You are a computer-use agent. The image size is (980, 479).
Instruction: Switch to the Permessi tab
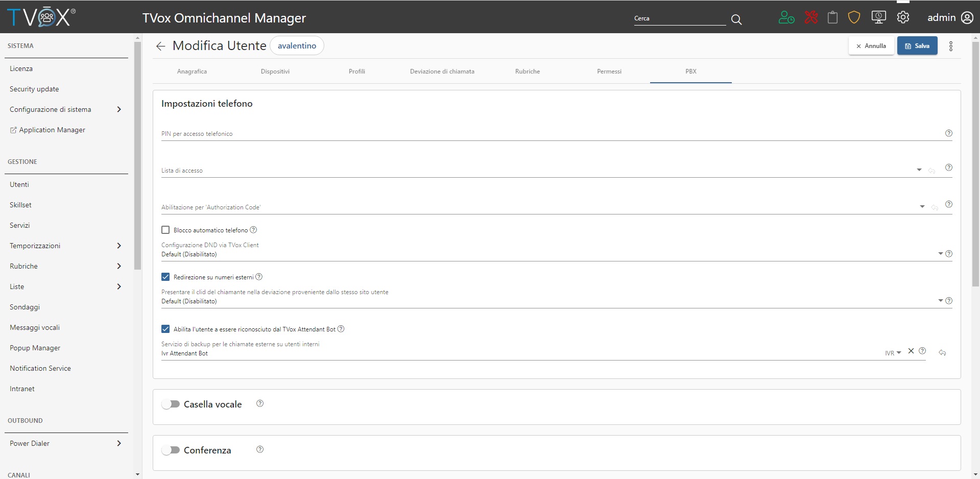(609, 71)
